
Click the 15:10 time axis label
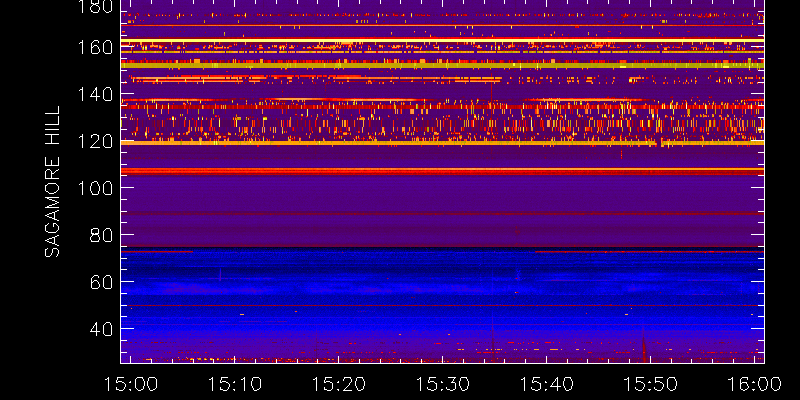pos(235,384)
